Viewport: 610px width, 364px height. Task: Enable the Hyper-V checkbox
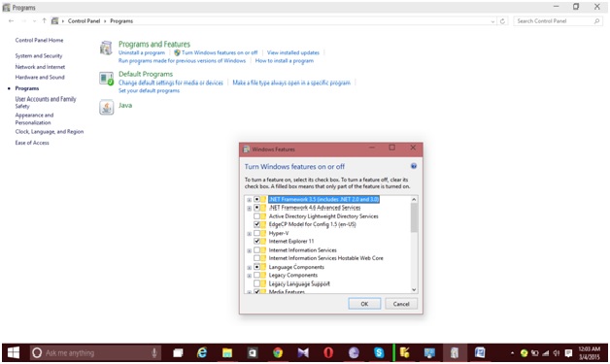coord(256,233)
